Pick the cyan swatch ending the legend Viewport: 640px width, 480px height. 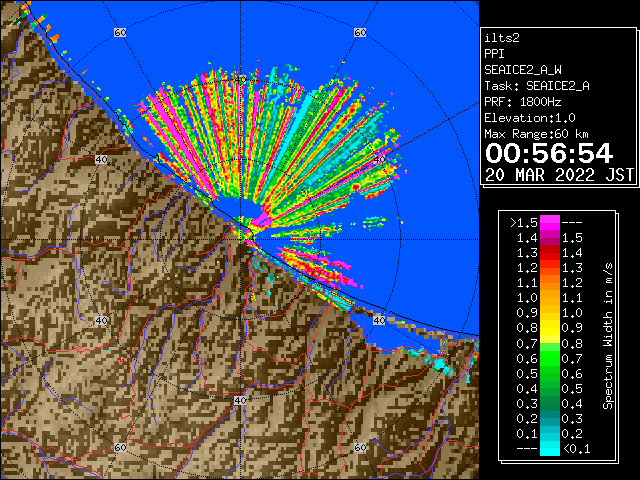550,448
